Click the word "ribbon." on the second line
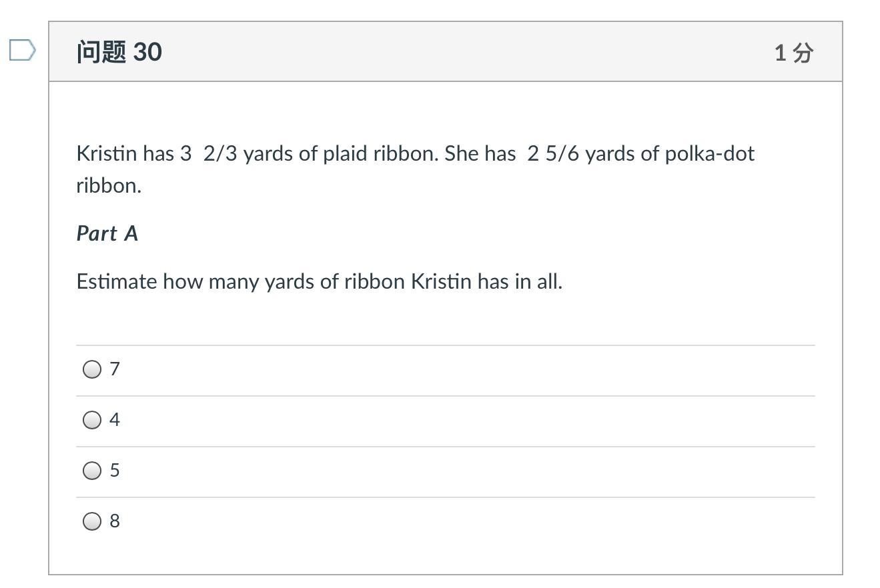This screenshot has height=588, width=880. [109, 185]
